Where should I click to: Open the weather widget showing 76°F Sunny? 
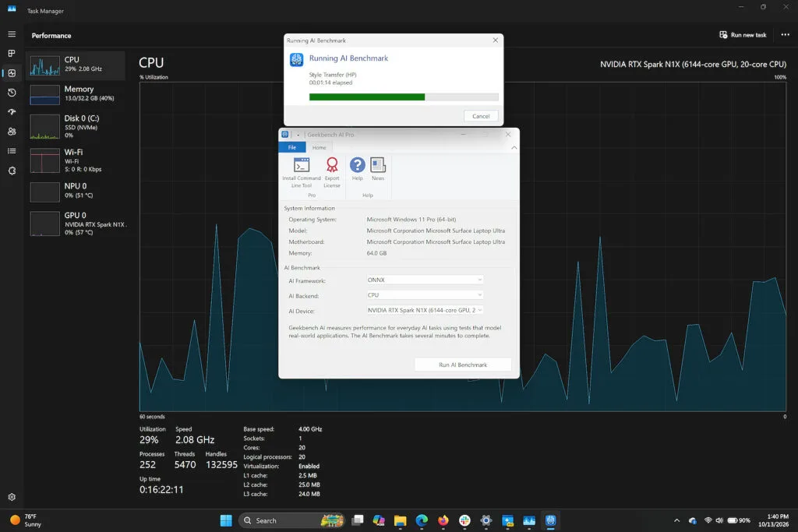tap(26, 520)
